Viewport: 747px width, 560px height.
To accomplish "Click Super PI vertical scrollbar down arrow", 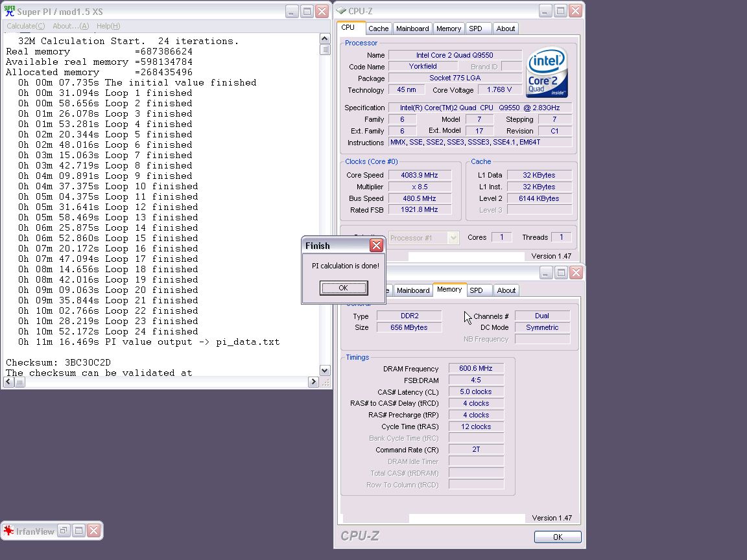I will point(325,371).
